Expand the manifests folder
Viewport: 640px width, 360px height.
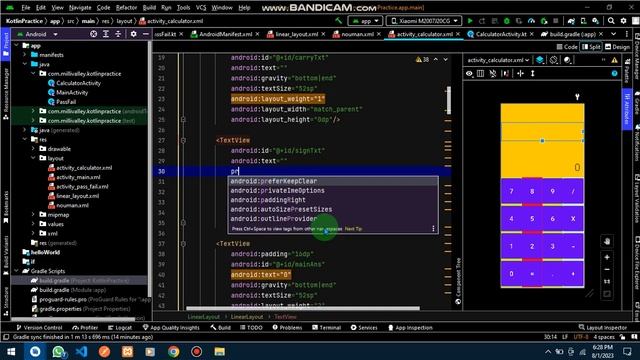pyautogui.click(x=25, y=55)
